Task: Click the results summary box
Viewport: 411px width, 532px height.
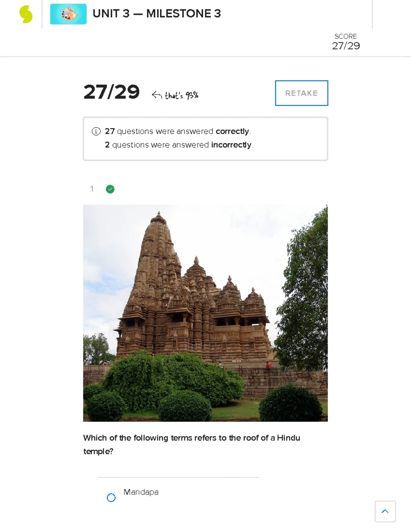Action: (x=206, y=139)
